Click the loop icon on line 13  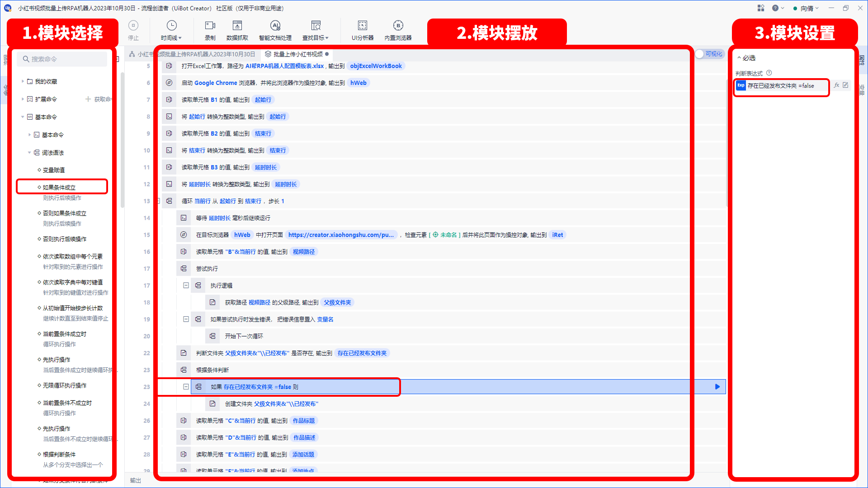(x=169, y=201)
